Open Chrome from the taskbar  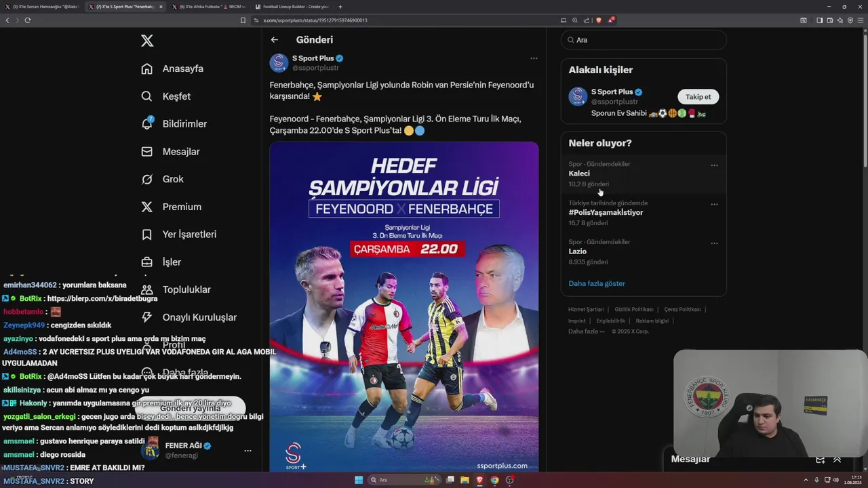point(494,480)
